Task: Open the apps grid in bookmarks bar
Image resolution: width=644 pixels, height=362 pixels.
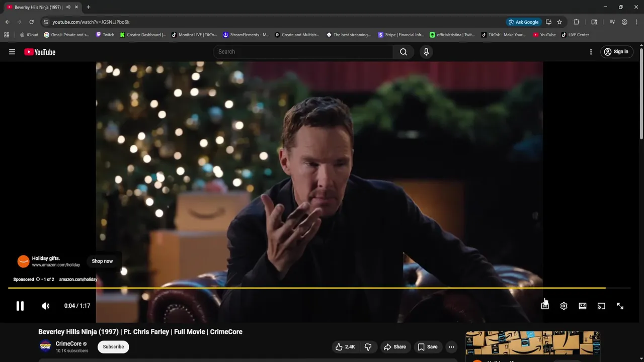Action: coord(7,35)
